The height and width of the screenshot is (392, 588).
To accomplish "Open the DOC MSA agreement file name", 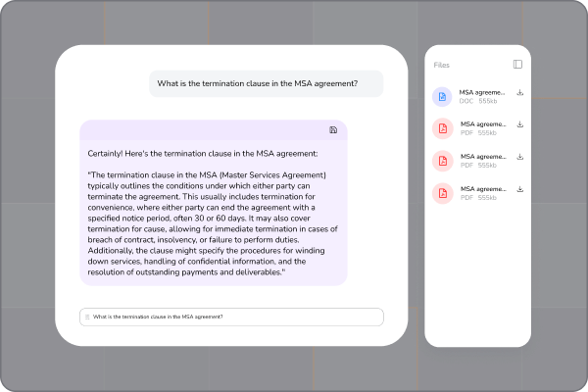I will (482, 92).
